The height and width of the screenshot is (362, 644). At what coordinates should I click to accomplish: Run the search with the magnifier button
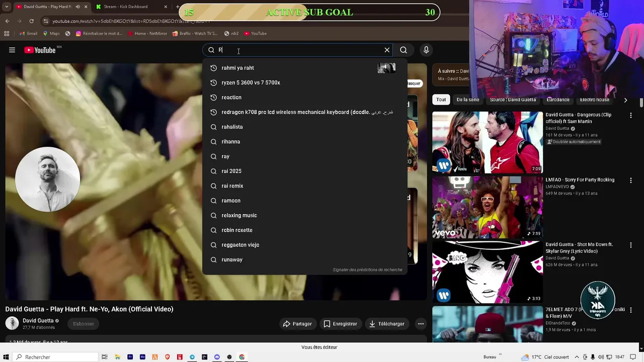(x=404, y=50)
